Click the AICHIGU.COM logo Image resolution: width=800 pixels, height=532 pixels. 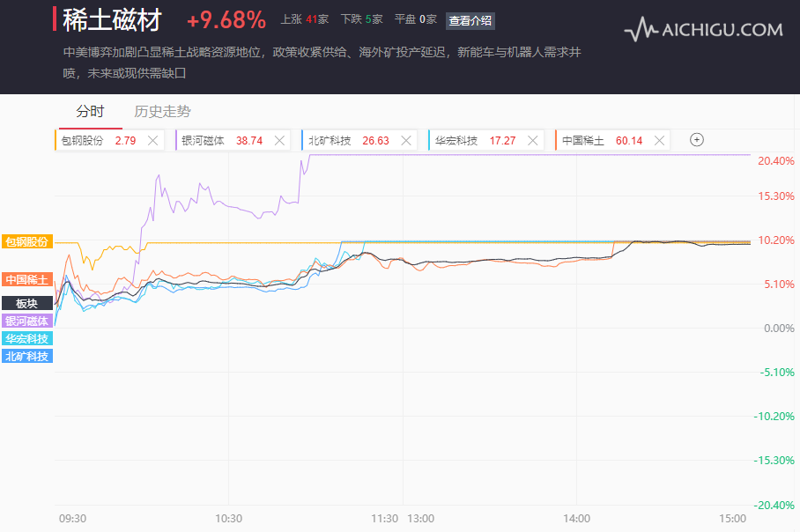click(x=703, y=30)
